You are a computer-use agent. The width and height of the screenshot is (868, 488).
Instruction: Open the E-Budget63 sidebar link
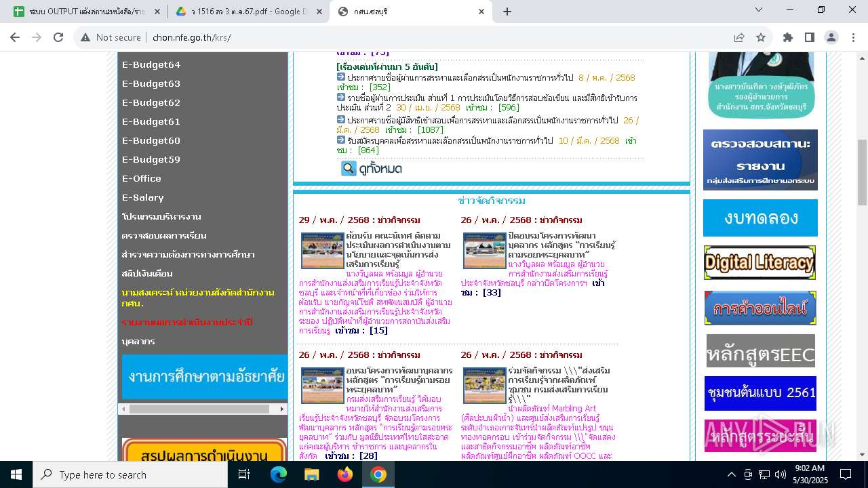(x=151, y=83)
